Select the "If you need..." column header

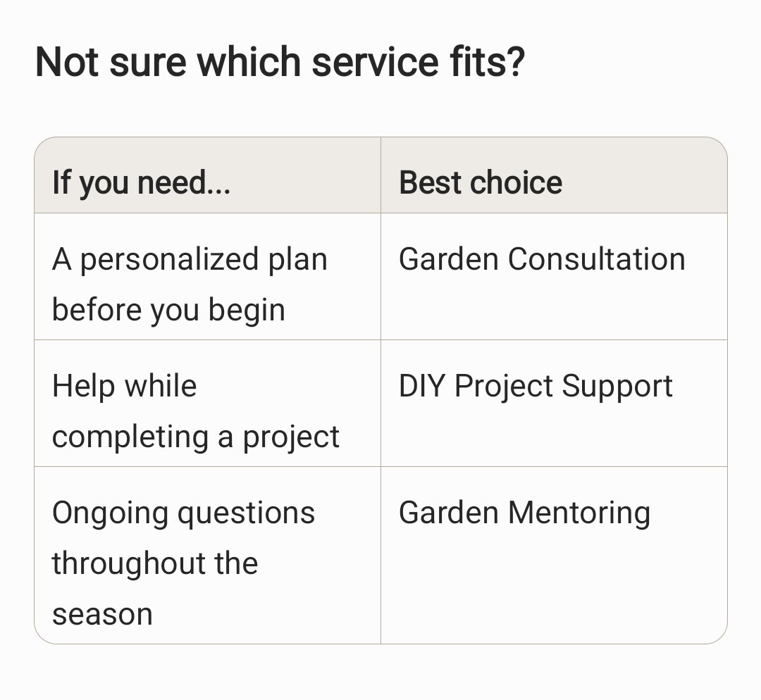[207, 175]
